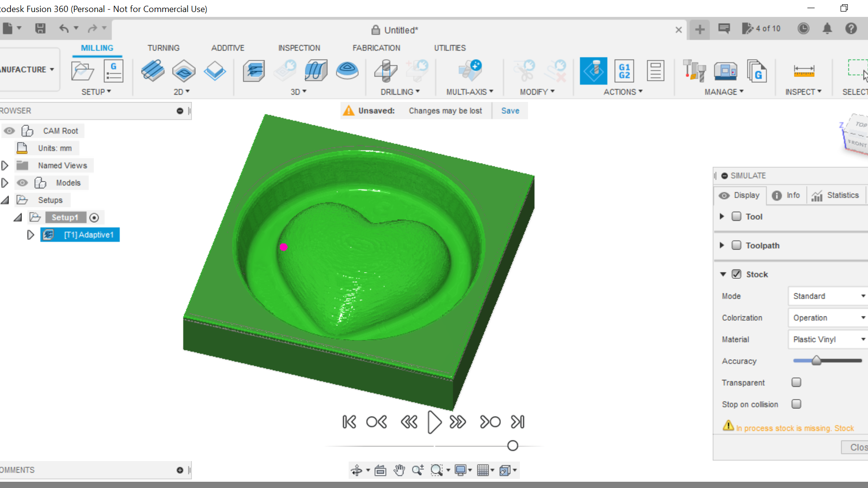Click the Orbit navigation tool
Screen dimensions: 868x488
[x=356, y=470]
